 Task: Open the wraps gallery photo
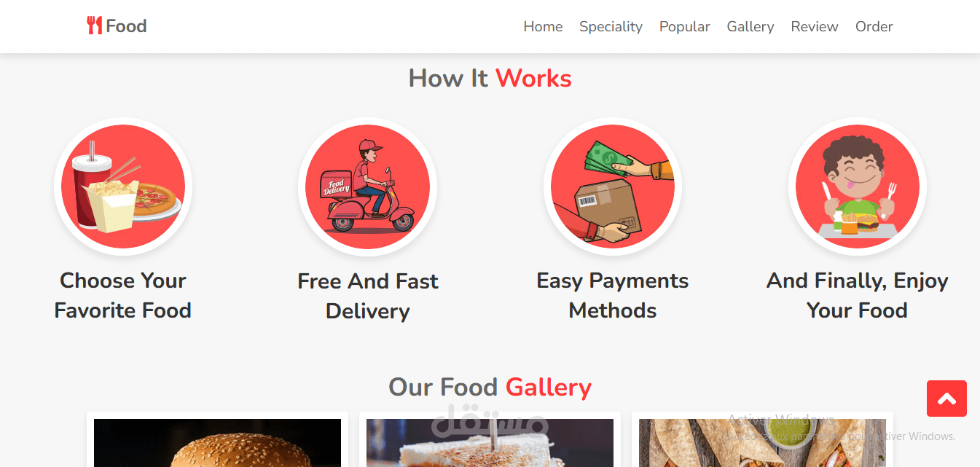[x=762, y=443]
